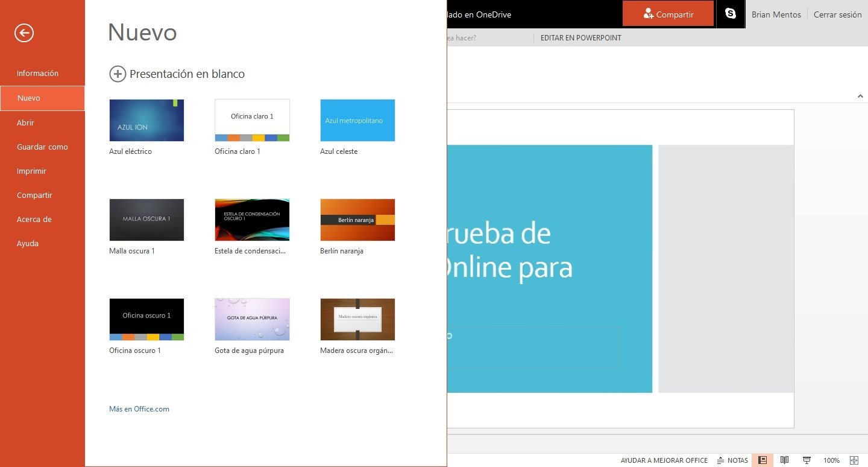This screenshot has width=868, height=467.
Task: Pick the Oficina claro 1 template thumbnail
Action: (252, 120)
